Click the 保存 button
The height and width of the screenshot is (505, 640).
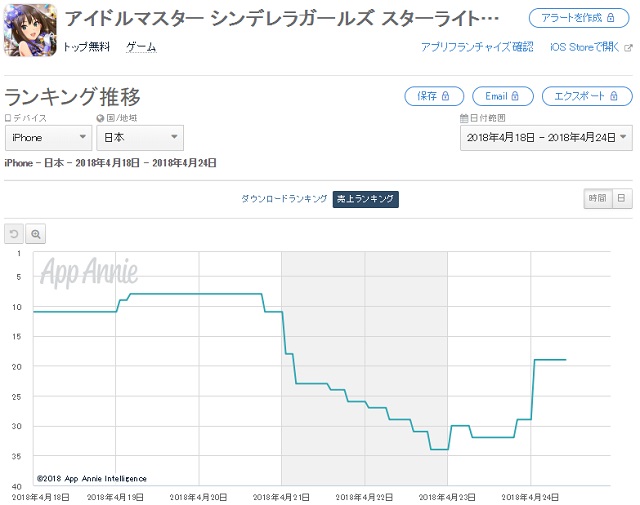coord(434,96)
